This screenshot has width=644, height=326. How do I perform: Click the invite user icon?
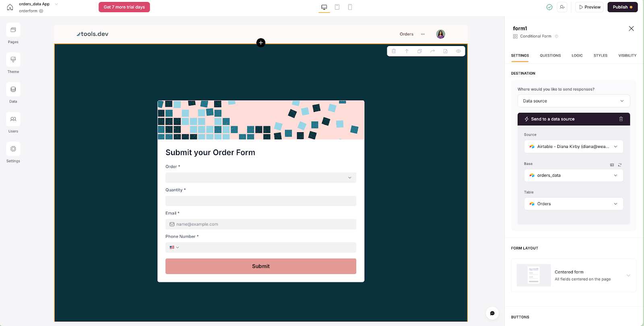562,7
